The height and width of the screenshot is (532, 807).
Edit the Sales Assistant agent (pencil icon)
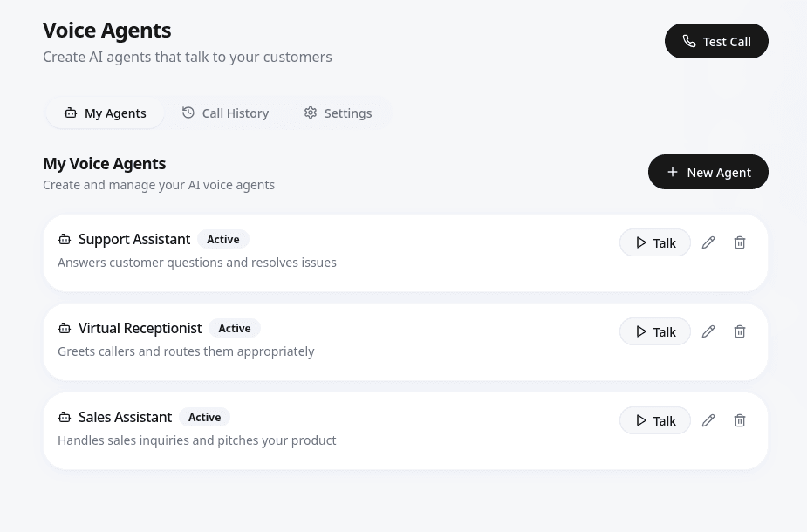tap(708, 420)
